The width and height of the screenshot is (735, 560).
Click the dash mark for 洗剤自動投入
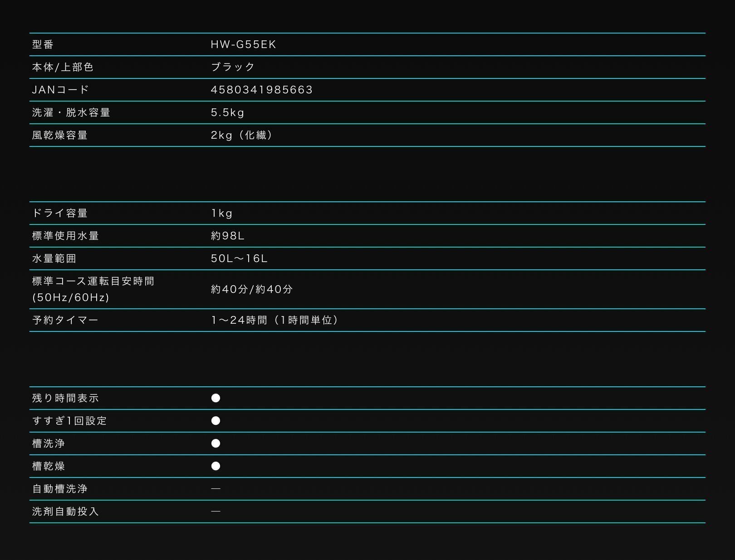coord(216,511)
